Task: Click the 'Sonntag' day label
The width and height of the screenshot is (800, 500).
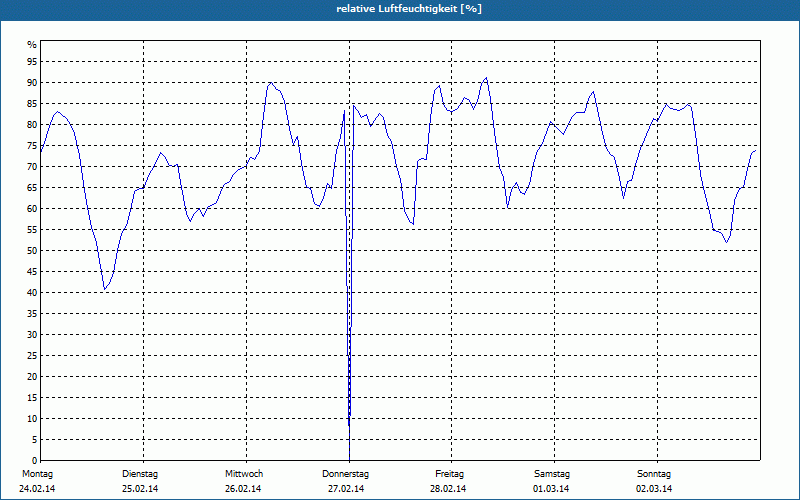Action: (x=654, y=474)
